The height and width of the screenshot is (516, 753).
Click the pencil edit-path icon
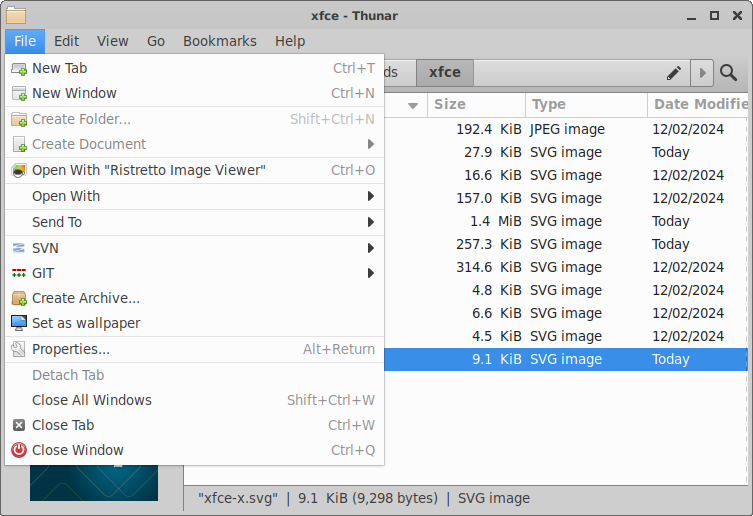[674, 73]
